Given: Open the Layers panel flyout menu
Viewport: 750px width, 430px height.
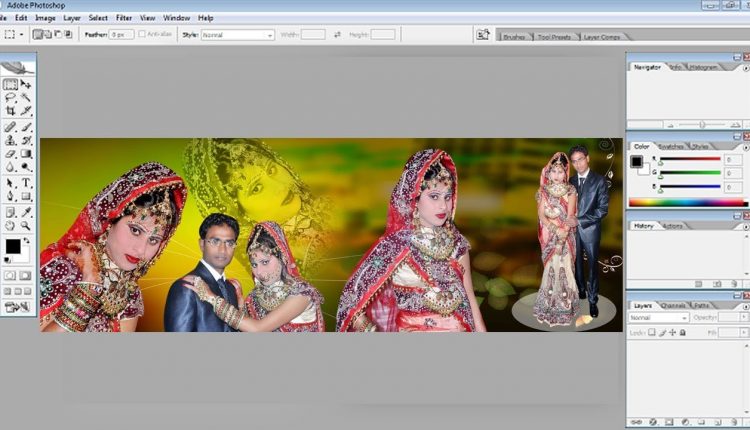Looking at the screenshot, I should [x=745, y=306].
